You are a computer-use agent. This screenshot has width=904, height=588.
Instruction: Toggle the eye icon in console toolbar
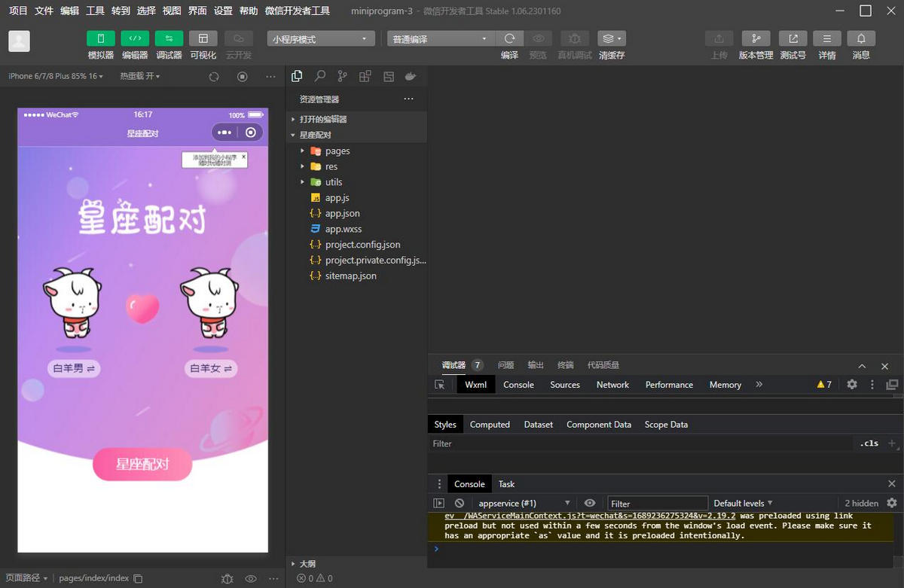pyautogui.click(x=590, y=503)
